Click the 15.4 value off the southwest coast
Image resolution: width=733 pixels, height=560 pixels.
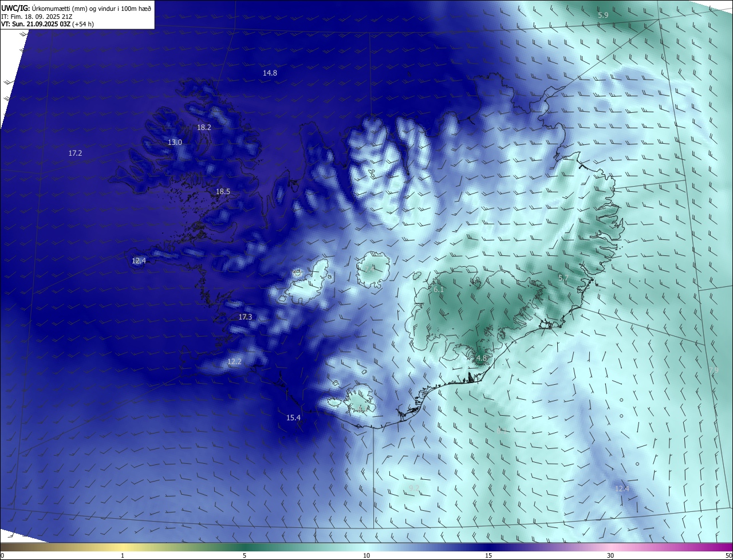[x=293, y=418]
